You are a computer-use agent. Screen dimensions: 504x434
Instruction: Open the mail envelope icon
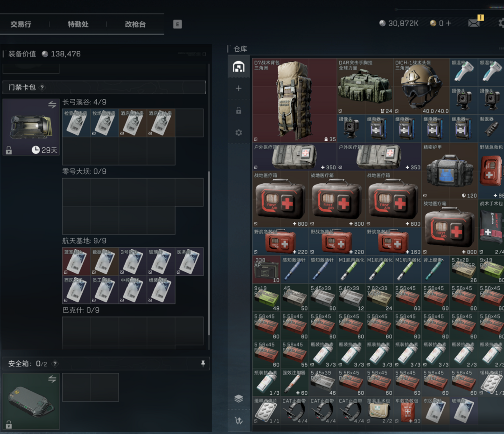tap(474, 23)
